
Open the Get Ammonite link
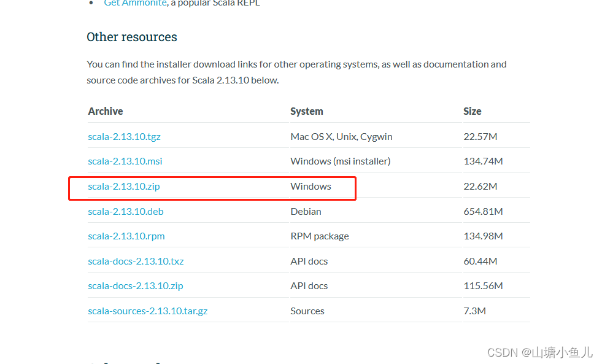[x=135, y=3]
